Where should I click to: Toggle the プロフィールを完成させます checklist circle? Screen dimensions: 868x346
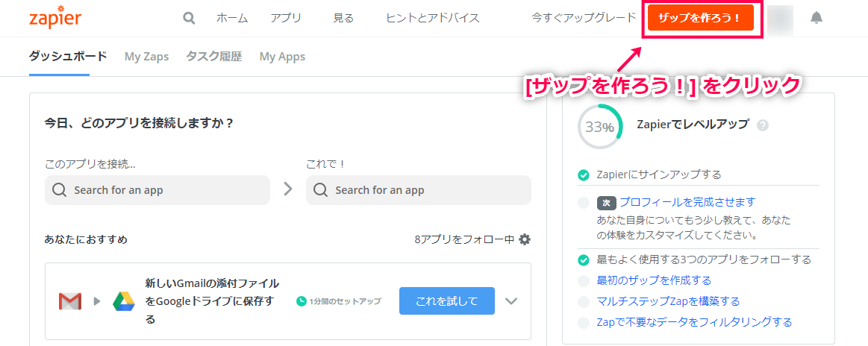click(583, 203)
